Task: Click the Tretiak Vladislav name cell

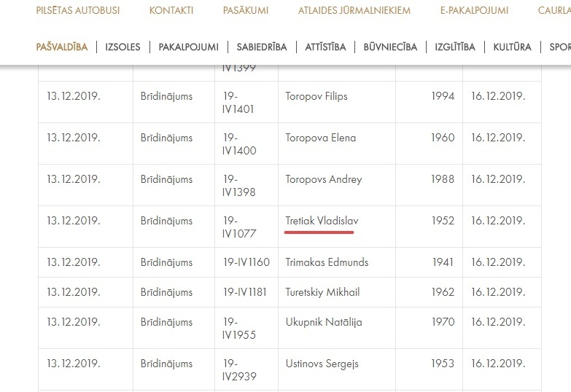Action: point(337,227)
